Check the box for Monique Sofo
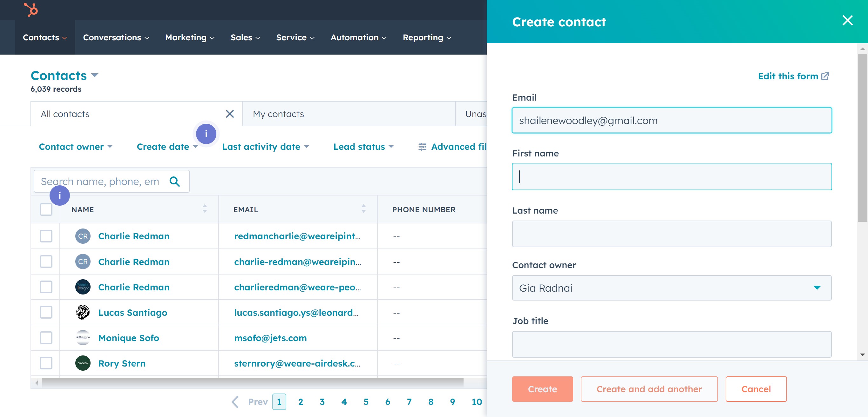The width and height of the screenshot is (868, 417). (46, 338)
